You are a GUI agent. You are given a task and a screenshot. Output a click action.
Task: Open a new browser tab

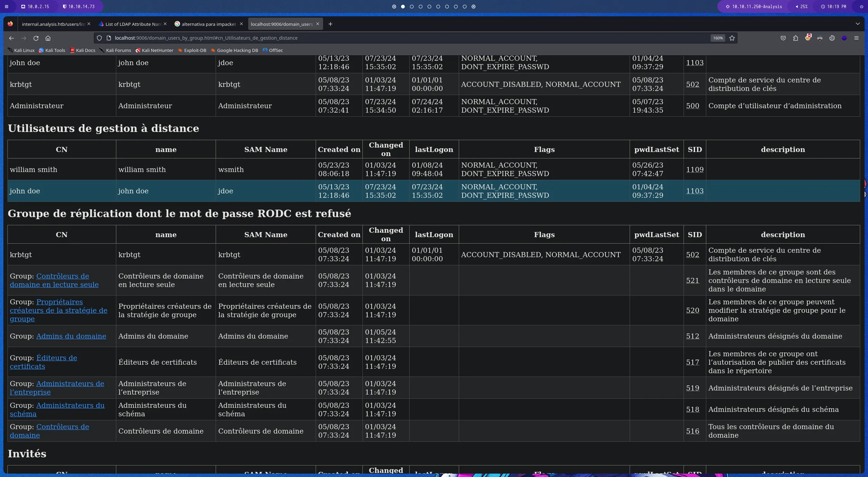330,24
